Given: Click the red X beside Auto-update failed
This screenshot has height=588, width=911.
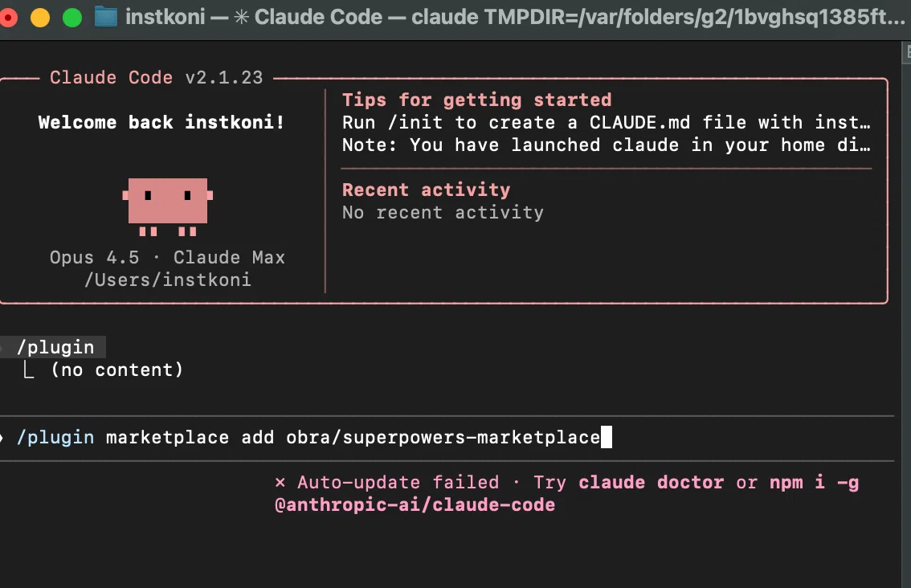Looking at the screenshot, I should coord(280,482).
